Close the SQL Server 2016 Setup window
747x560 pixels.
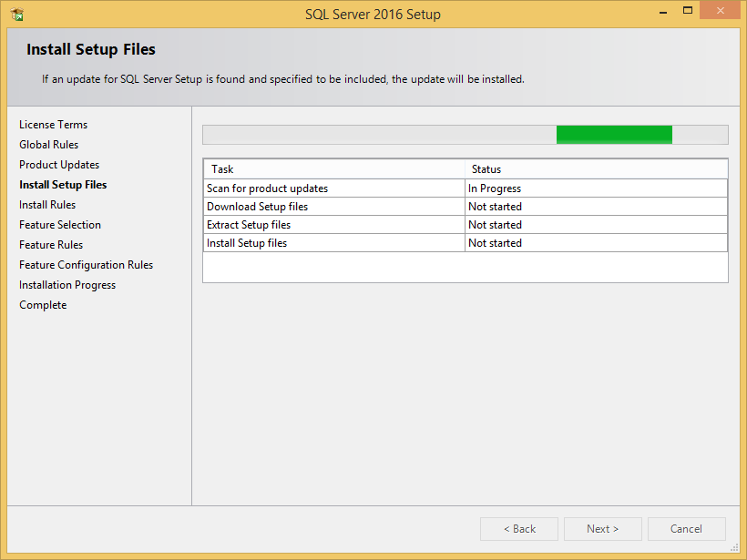pyautogui.click(x=720, y=11)
